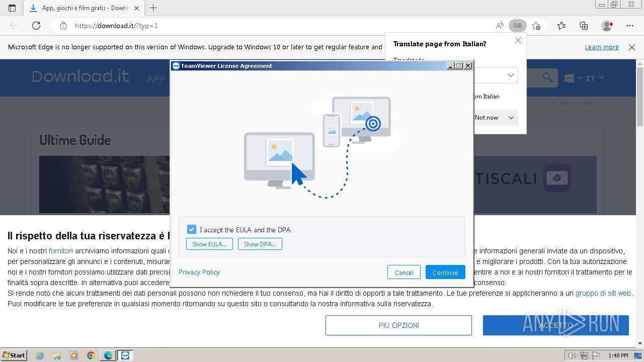Accept cookies with the ACCETTO button
The image size is (644, 362).
(556, 325)
